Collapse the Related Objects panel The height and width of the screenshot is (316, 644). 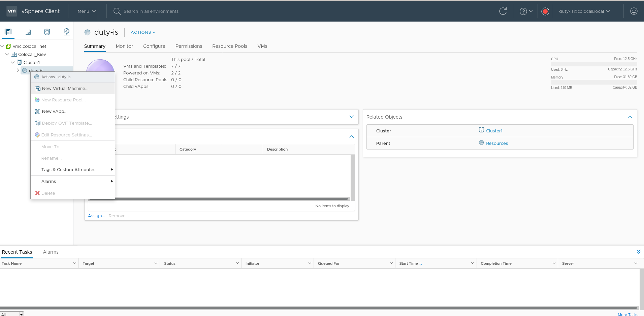point(630,117)
